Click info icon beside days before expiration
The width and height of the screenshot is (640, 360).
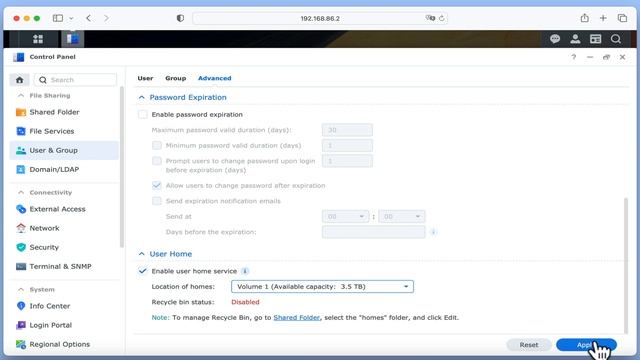coord(433,232)
